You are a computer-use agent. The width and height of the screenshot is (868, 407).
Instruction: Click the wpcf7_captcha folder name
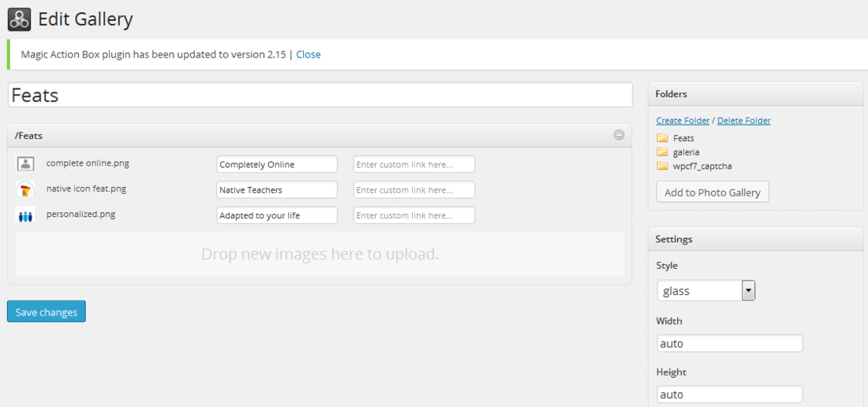click(x=702, y=166)
